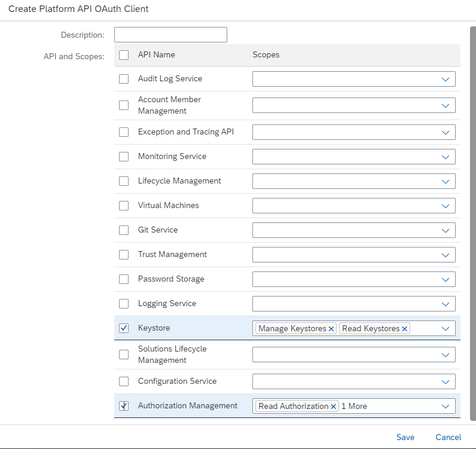This screenshot has height=449, width=476.
Task: Click the Cancel button
Action: pos(448,437)
